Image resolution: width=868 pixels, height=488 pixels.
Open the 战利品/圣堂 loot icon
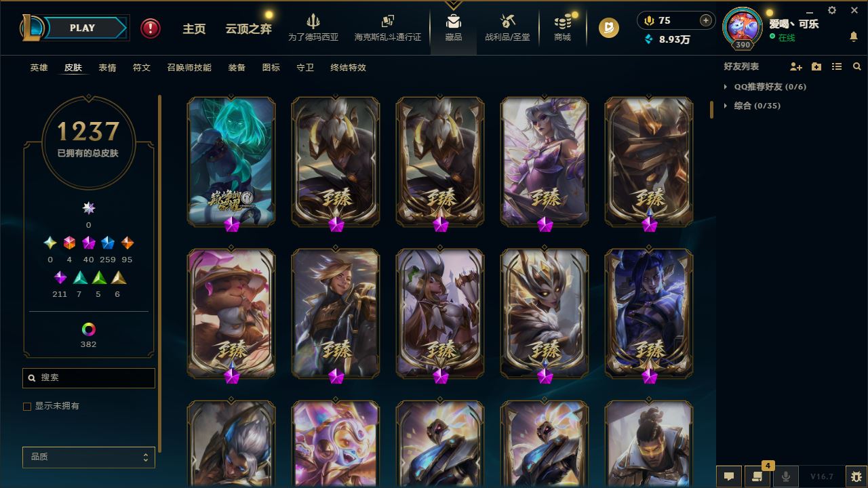tap(508, 22)
